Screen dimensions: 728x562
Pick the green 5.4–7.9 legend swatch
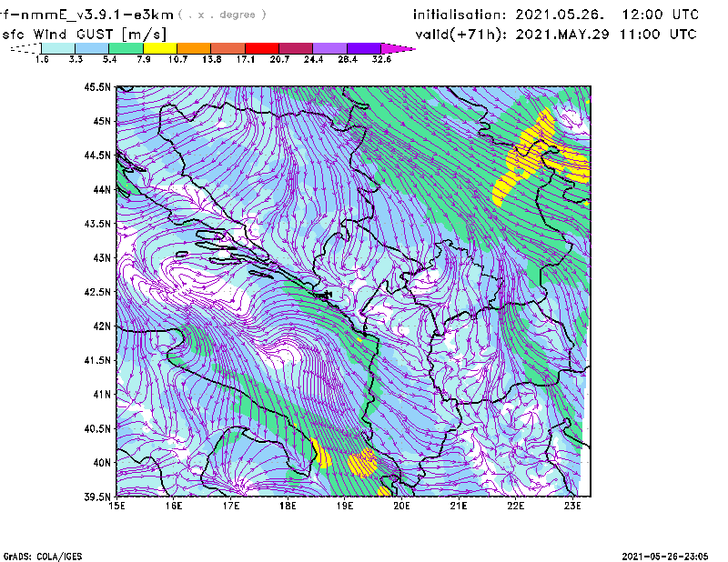[x=126, y=48]
